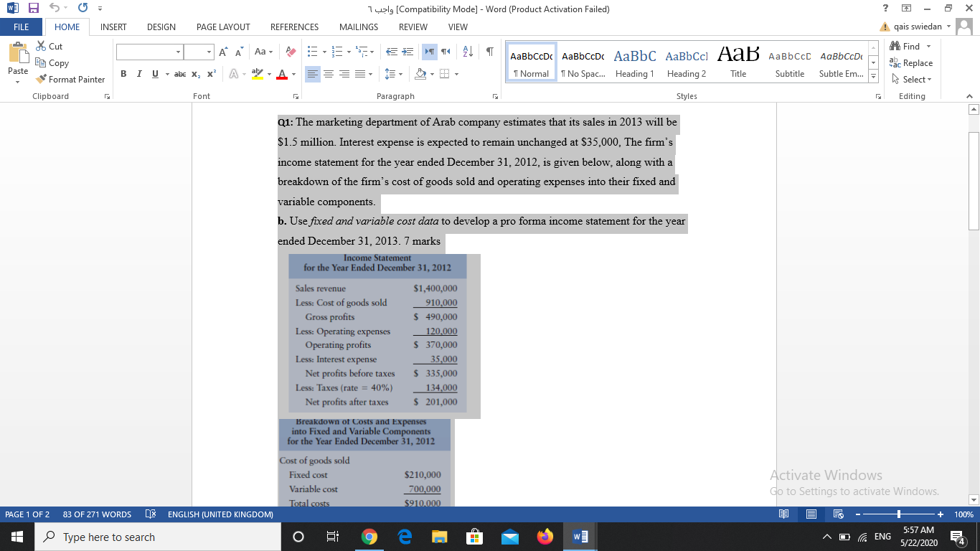
Task: Open Replace in the Editing group
Action: [x=911, y=63]
